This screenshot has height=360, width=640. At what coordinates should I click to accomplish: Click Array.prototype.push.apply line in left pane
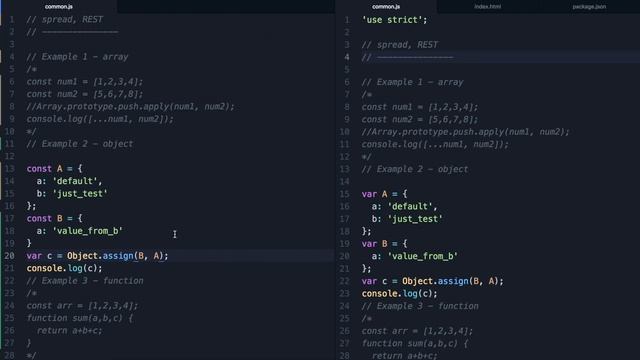pyautogui.click(x=131, y=107)
